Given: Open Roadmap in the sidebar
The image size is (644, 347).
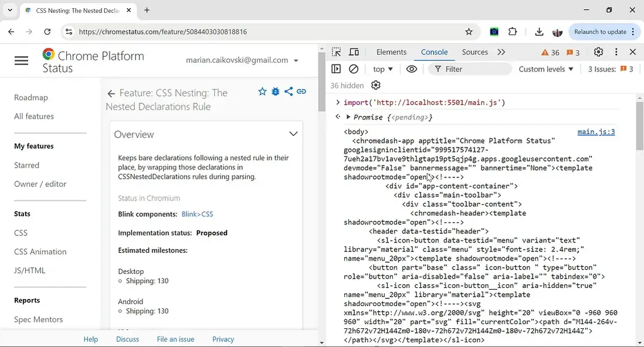Looking at the screenshot, I should [31, 97].
